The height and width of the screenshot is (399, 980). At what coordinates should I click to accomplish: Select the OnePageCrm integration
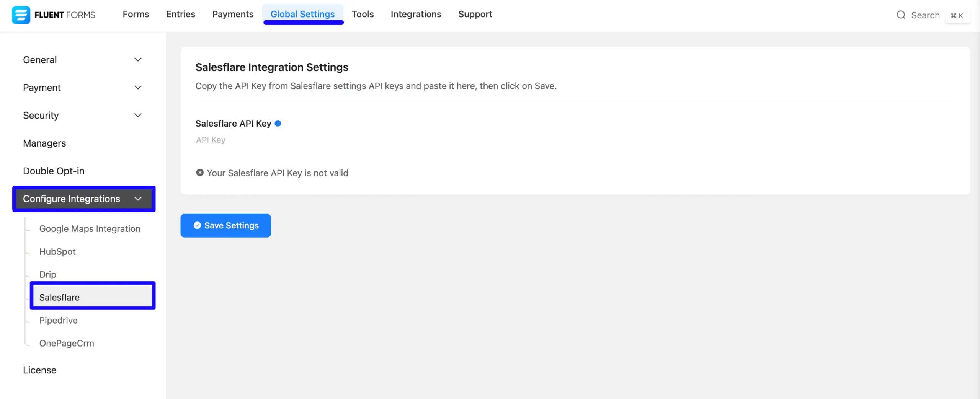click(x=67, y=343)
